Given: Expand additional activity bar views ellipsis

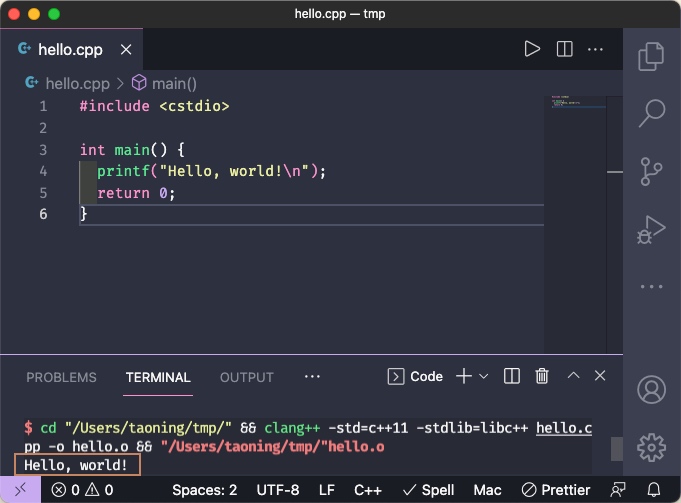Looking at the screenshot, I should click(651, 287).
